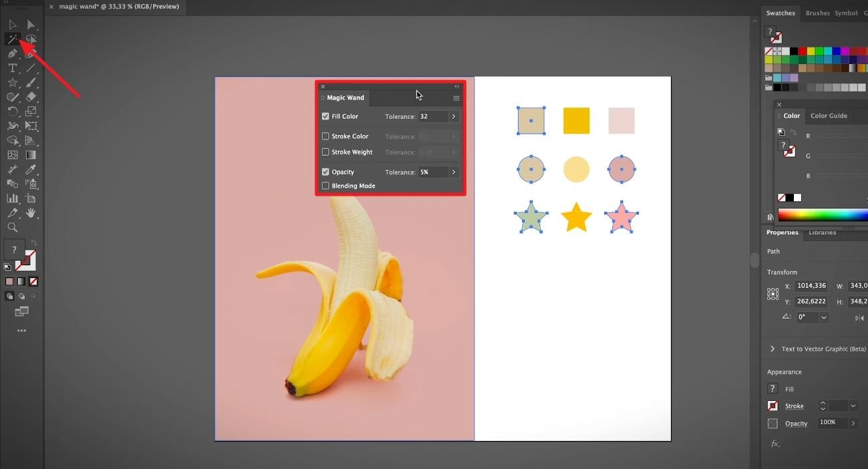
Task: Expand Text to Vector Graphic section
Action: tap(773, 349)
